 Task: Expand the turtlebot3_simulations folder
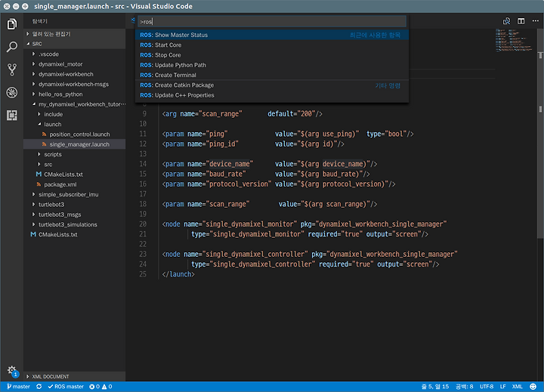click(x=74, y=224)
